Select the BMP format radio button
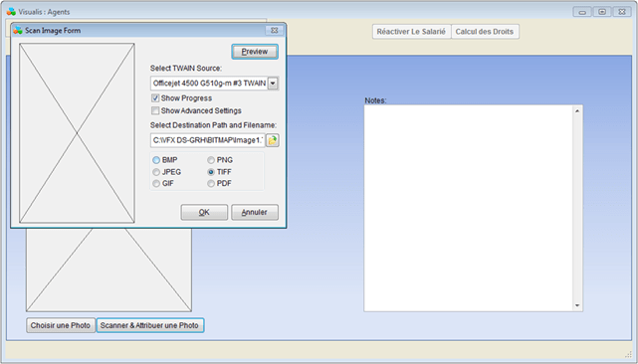The width and height of the screenshot is (638, 364). [x=156, y=160]
